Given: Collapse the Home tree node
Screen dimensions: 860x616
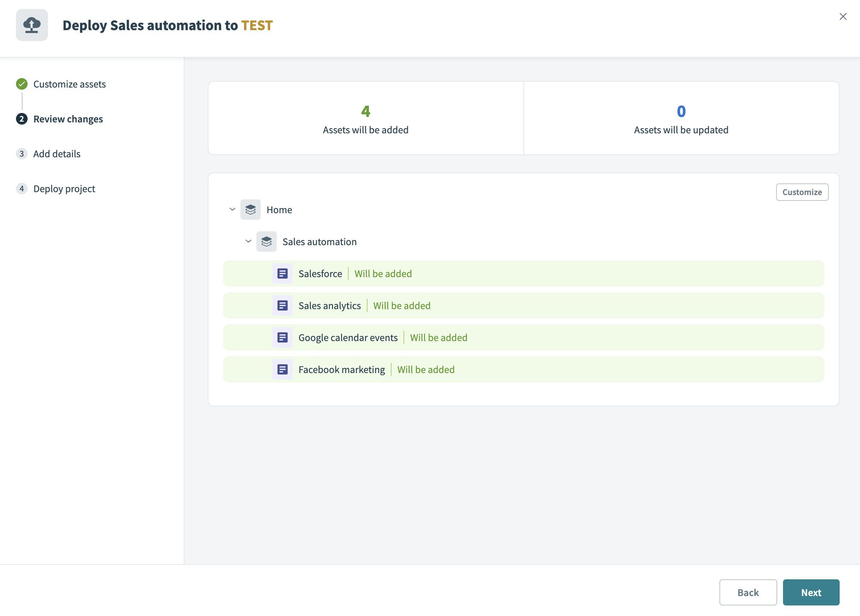Looking at the screenshot, I should [232, 209].
